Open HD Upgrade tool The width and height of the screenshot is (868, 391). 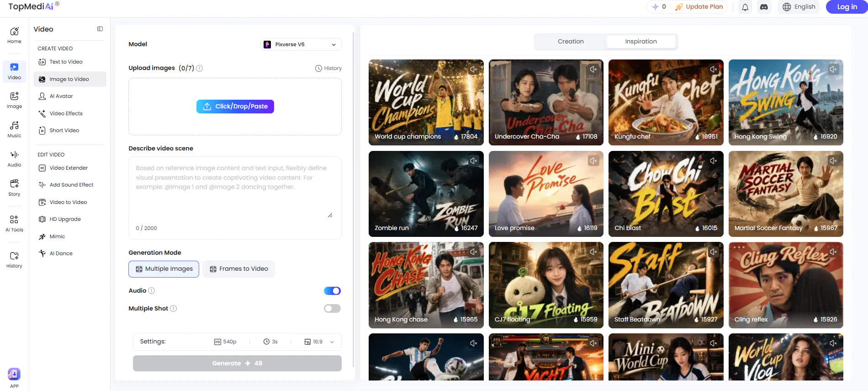[x=69, y=220]
